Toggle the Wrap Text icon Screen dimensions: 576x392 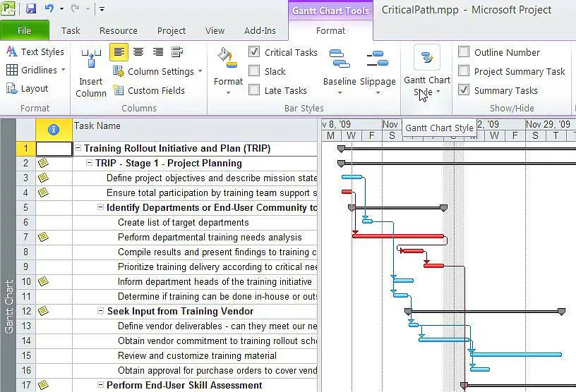[x=177, y=52]
